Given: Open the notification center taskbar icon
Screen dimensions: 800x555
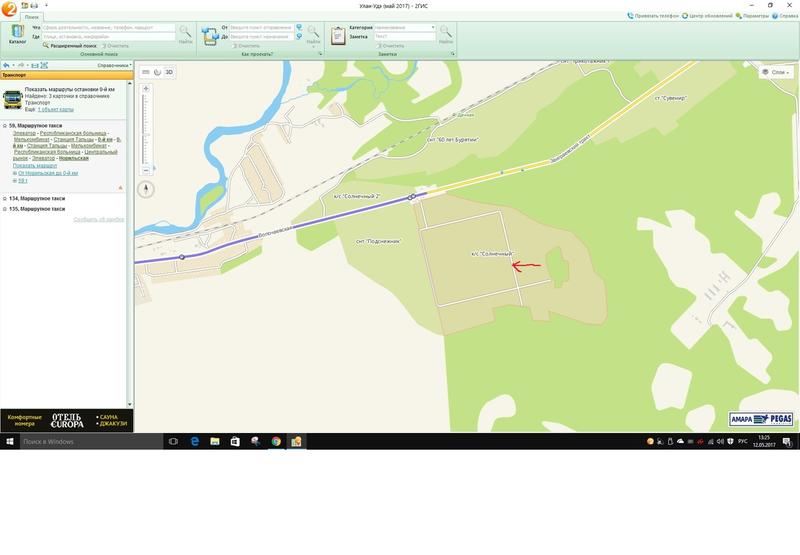Looking at the screenshot, I should tap(787, 442).
